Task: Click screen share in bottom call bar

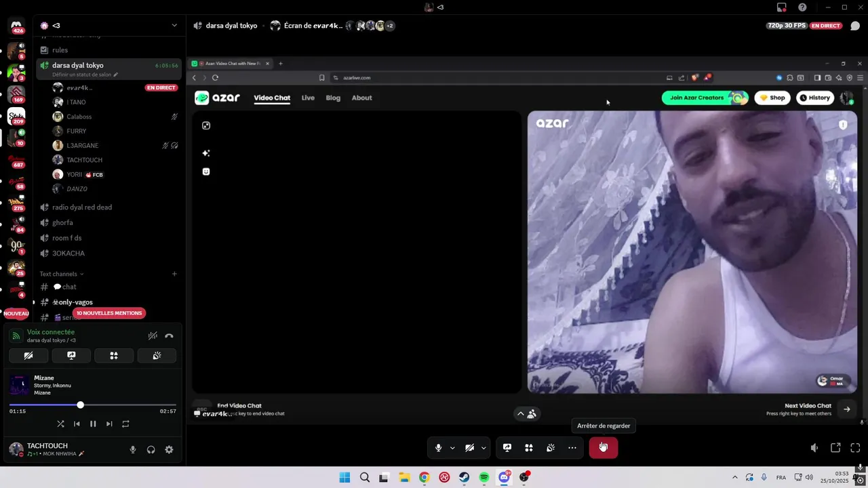Action: click(507, 448)
